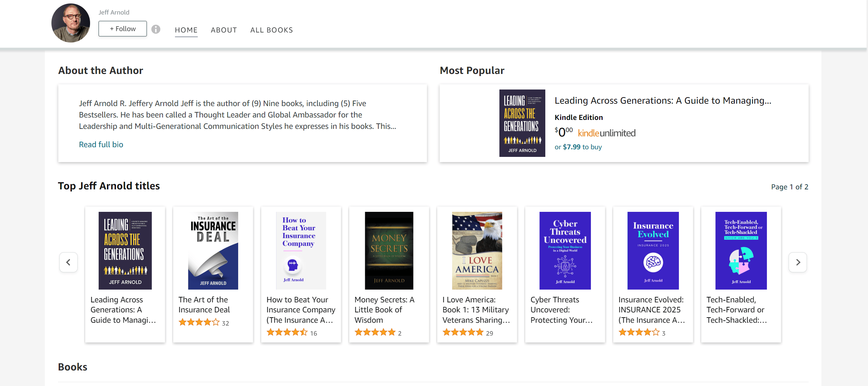Go to previous page of titles

click(68, 262)
